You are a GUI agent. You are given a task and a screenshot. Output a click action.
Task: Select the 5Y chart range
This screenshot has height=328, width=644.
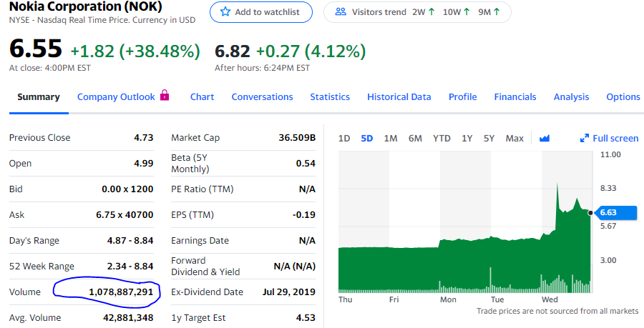coord(489,138)
